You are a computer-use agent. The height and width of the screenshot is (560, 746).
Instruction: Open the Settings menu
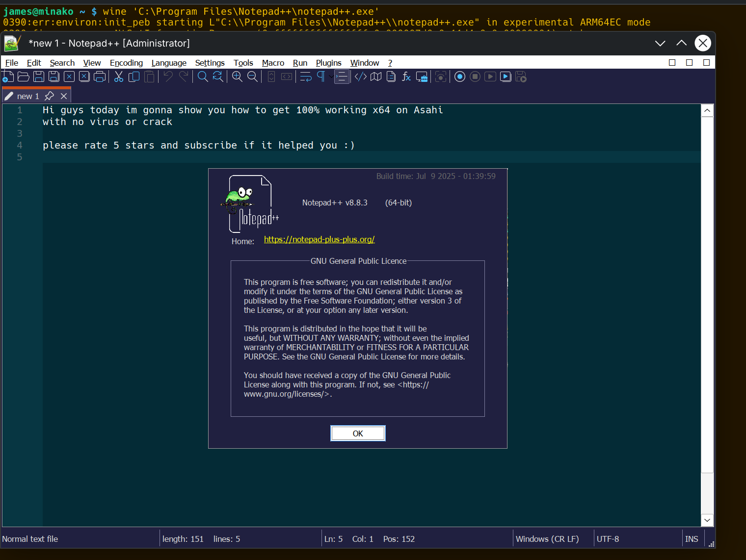tap(210, 63)
